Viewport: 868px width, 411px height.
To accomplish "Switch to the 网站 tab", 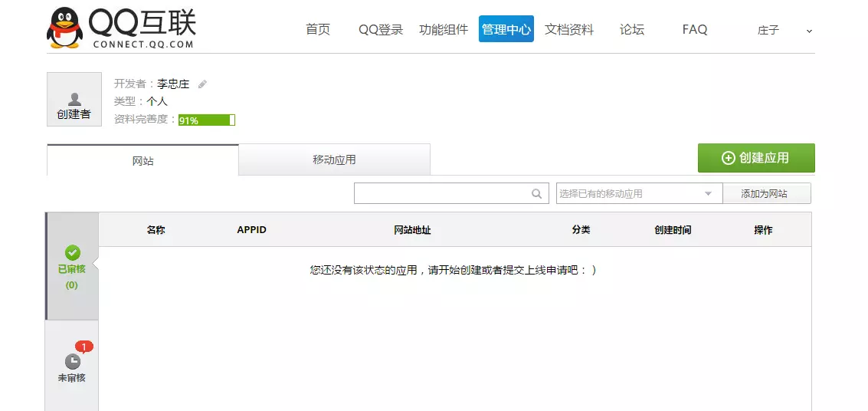I will coord(142,160).
